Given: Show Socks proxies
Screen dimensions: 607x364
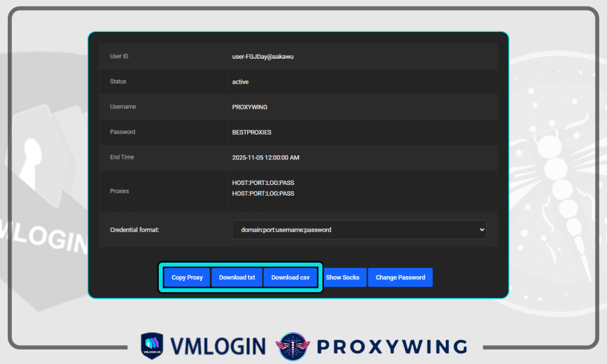Looking at the screenshot, I should tap(344, 277).
